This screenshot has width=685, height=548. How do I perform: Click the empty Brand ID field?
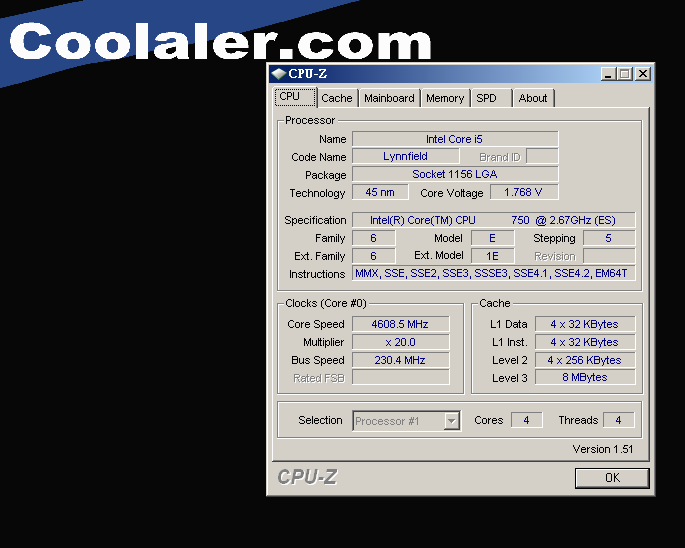coord(542,156)
